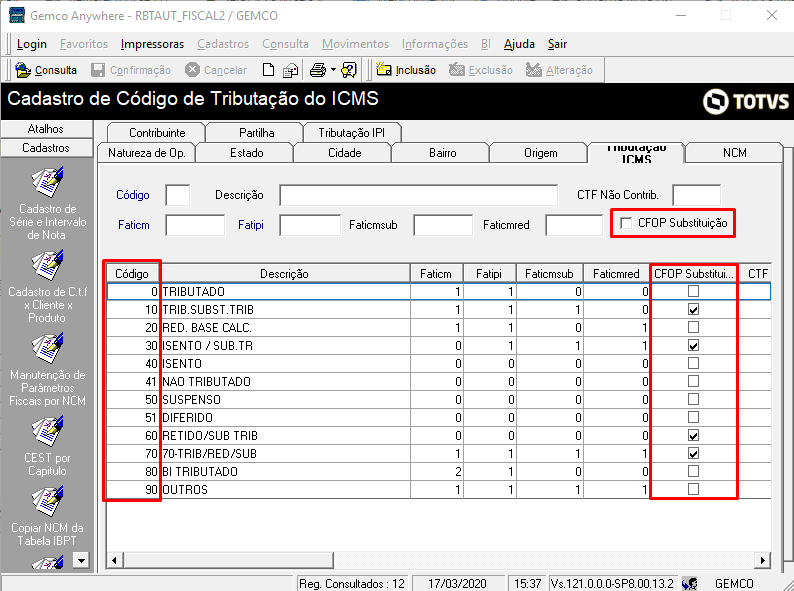The width and height of the screenshot is (794, 591).
Task: Open Cadastro de C.t.f x Cliente x Produto shortcut
Action: click(47, 287)
